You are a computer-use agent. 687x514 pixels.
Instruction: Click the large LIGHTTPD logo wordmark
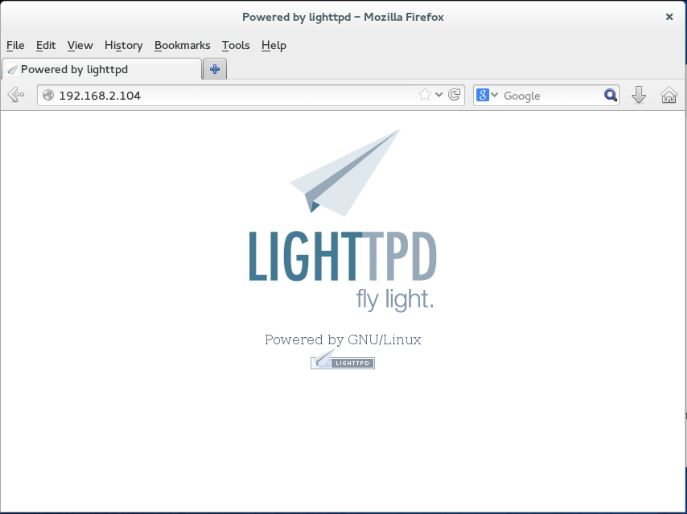[x=343, y=256]
